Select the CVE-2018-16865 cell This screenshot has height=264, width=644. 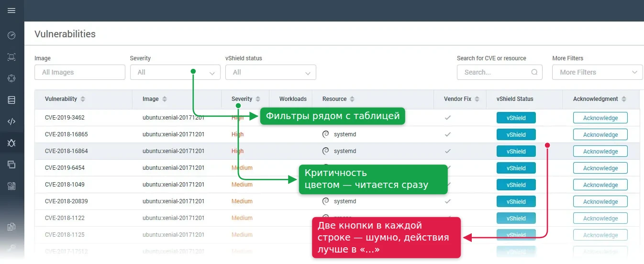(67, 134)
